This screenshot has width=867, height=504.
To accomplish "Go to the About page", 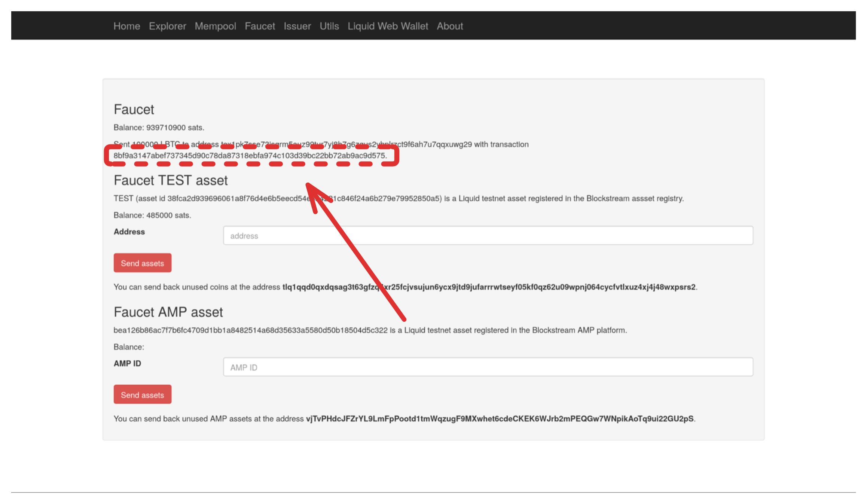I will 450,26.
